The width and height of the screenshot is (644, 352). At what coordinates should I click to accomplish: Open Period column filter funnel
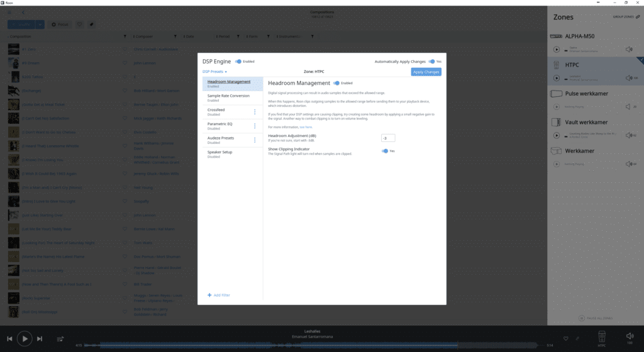238,36
